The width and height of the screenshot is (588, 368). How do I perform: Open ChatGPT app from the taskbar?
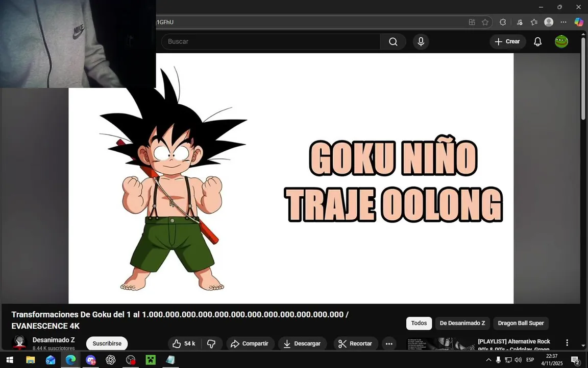tap(111, 360)
